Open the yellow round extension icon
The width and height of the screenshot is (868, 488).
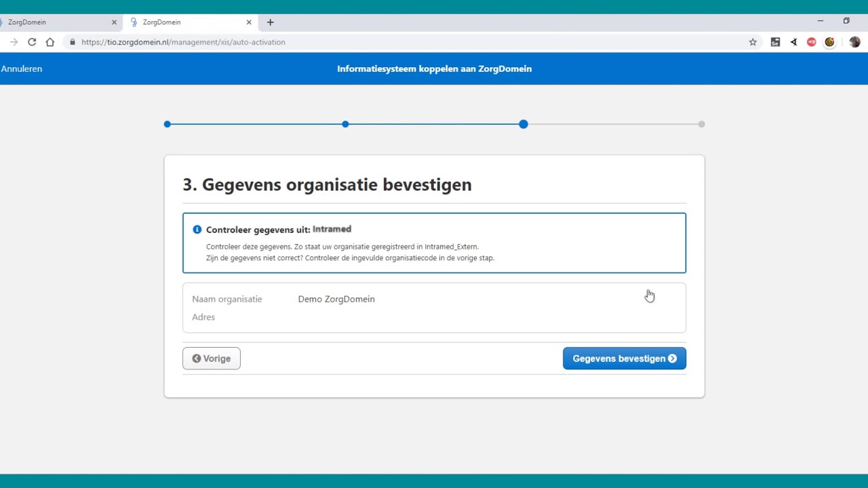click(x=829, y=42)
